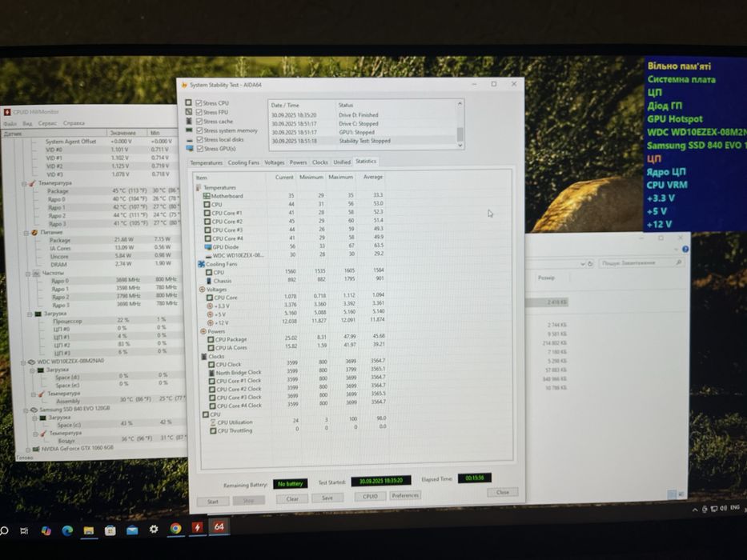Open Справка menu in HWMonitor
Image resolution: width=747 pixels, height=560 pixels.
pos(74,123)
